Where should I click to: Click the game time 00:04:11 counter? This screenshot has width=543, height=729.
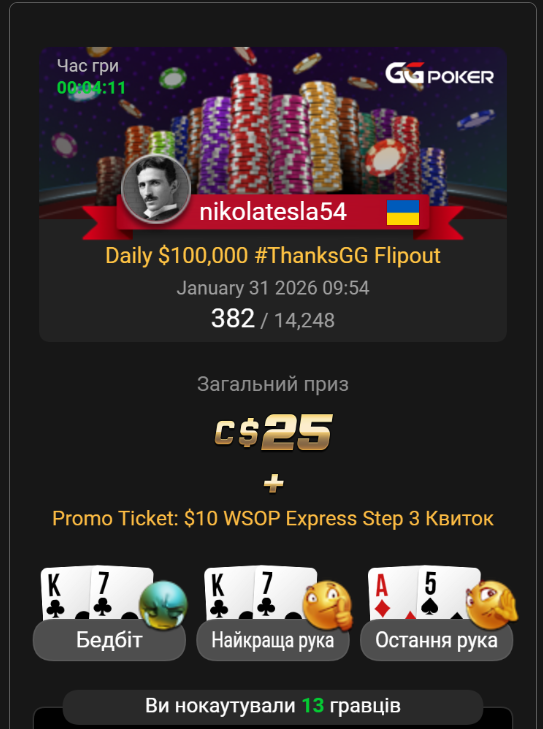click(x=91, y=87)
